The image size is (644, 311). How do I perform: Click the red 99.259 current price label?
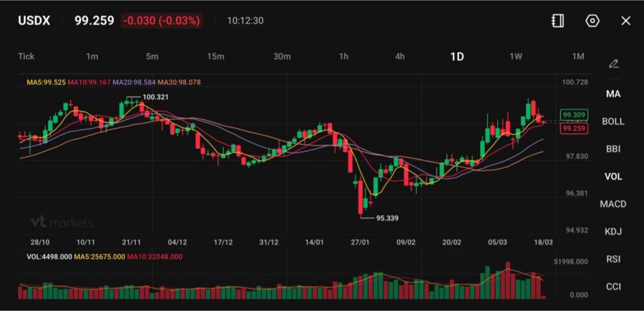point(574,128)
